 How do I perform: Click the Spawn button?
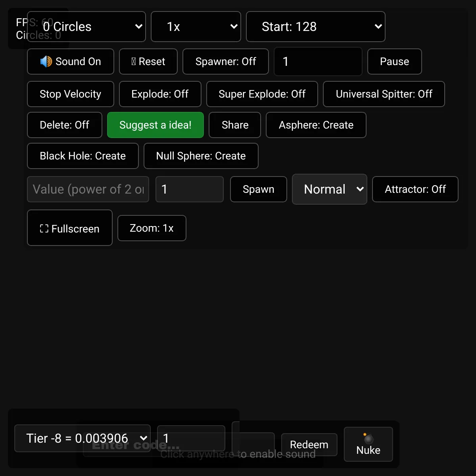coord(259,189)
